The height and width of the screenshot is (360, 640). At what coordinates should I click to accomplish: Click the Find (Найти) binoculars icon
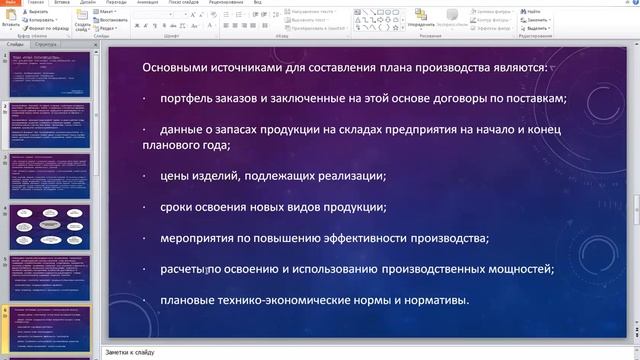523,11
